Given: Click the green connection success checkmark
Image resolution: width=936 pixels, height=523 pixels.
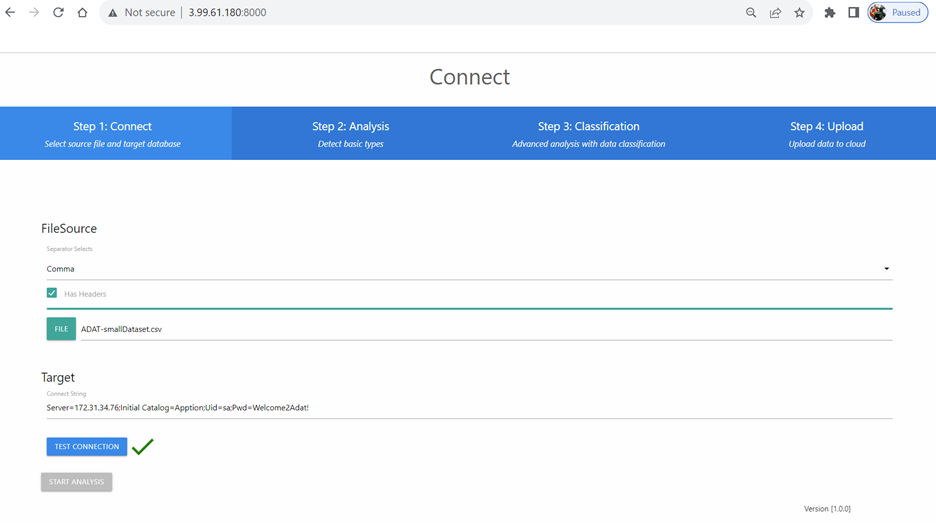Looking at the screenshot, I should point(143,447).
